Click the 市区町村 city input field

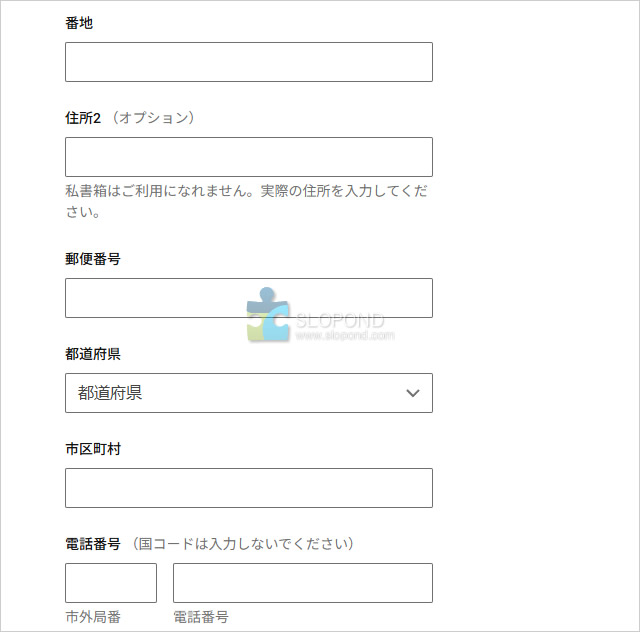(249, 488)
